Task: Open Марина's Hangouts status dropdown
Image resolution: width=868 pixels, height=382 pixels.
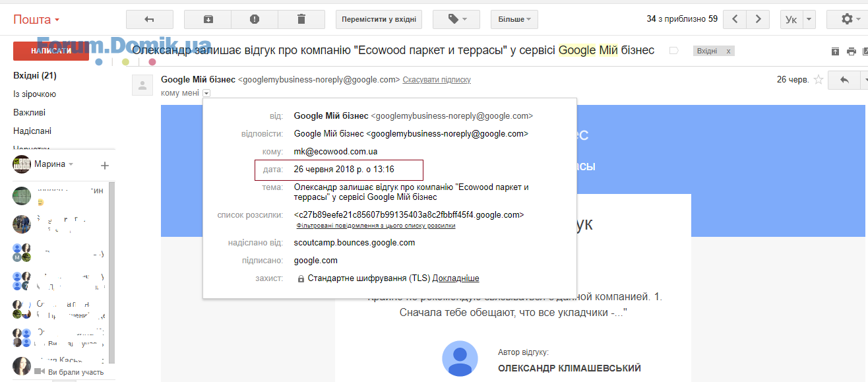Action: click(x=71, y=164)
